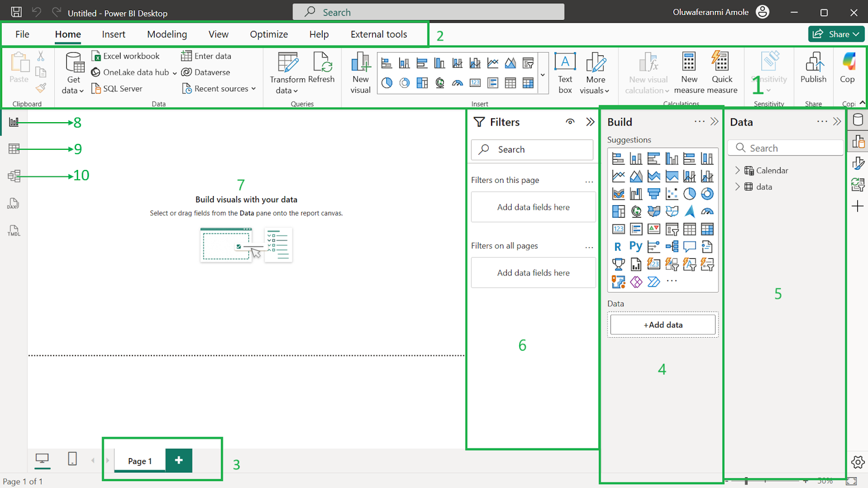Choose decomposition tree in Build pane
868x488 pixels.
click(x=672, y=246)
